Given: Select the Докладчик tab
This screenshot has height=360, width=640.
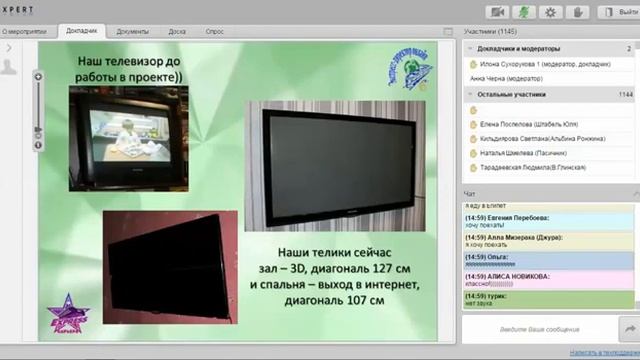Looking at the screenshot, I should (82, 31).
